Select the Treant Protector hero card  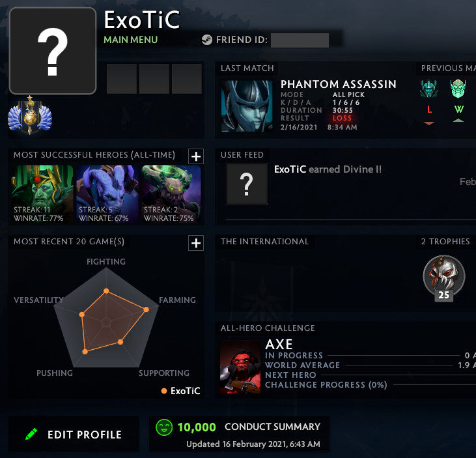point(171,194)
